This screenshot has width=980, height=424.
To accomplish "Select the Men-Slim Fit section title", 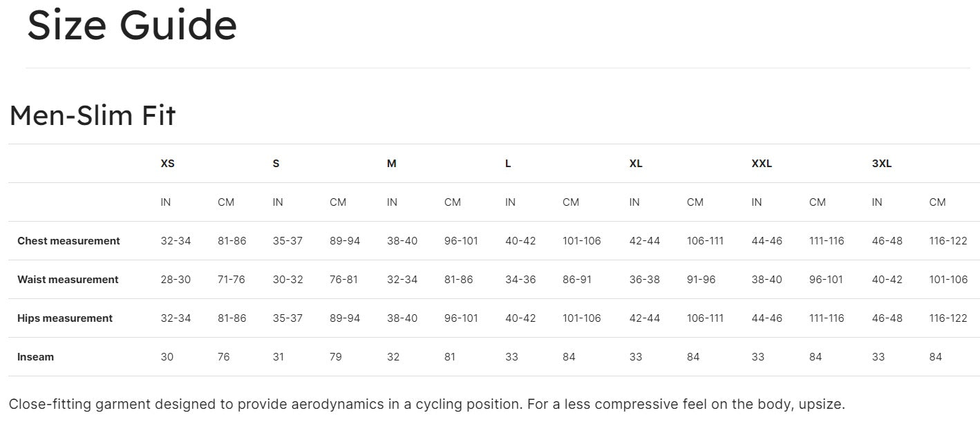I will coord(93,115).
